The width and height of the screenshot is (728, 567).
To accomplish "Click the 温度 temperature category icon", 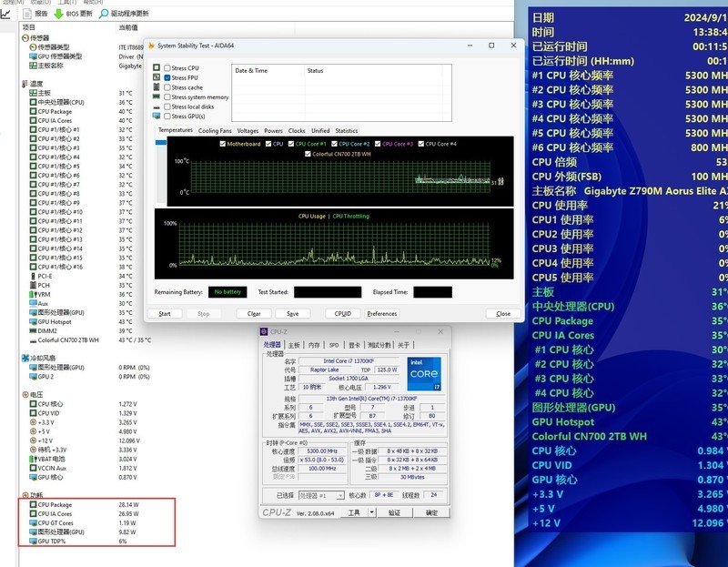I will point(24,84).
